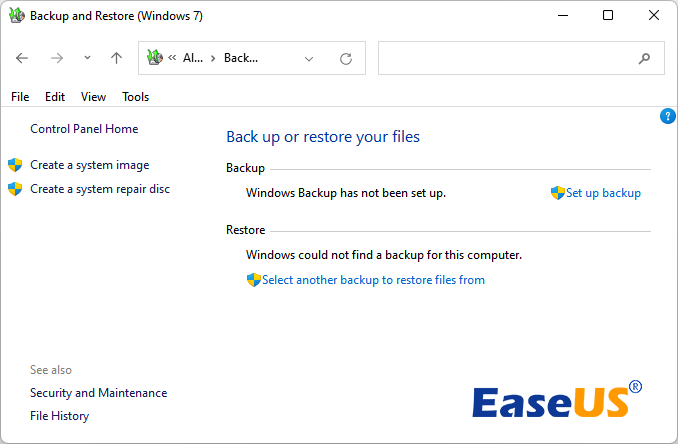Click the Backup and Restore address bar icon

[x=155, y=57]
